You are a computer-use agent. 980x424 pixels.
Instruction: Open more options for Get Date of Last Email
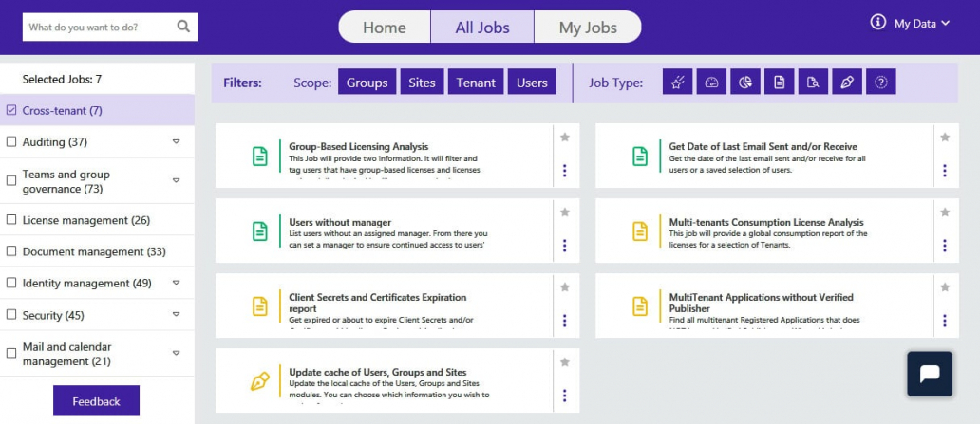[944, 171]
